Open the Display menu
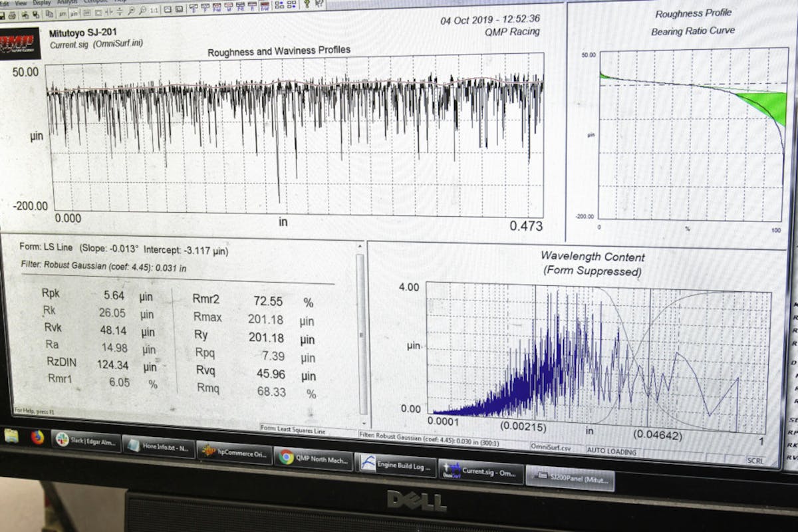 tap(42, 3)
